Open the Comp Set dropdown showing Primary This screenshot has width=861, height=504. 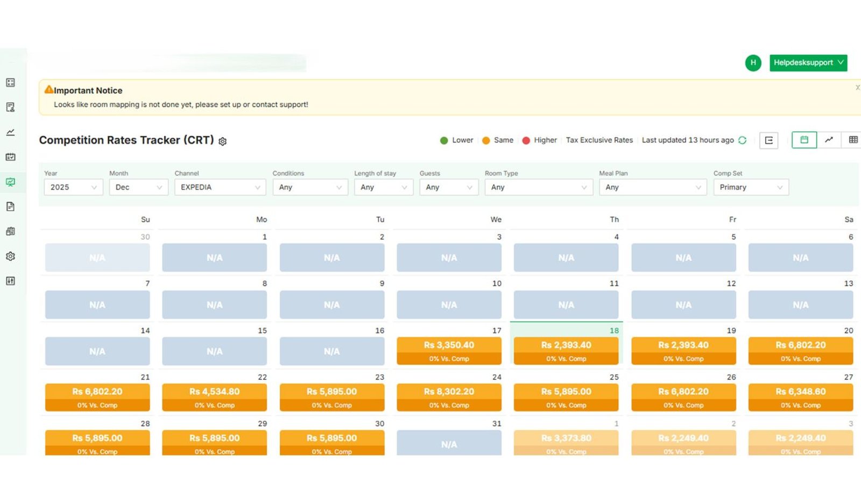[751, 187]
